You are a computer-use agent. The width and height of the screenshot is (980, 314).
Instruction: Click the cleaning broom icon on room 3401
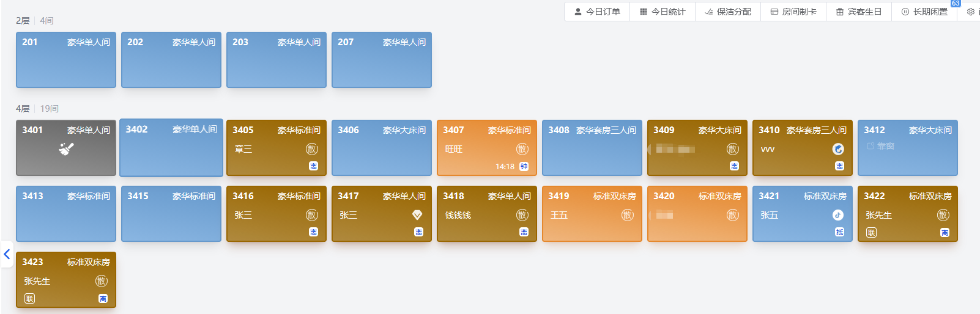(66, 148)
